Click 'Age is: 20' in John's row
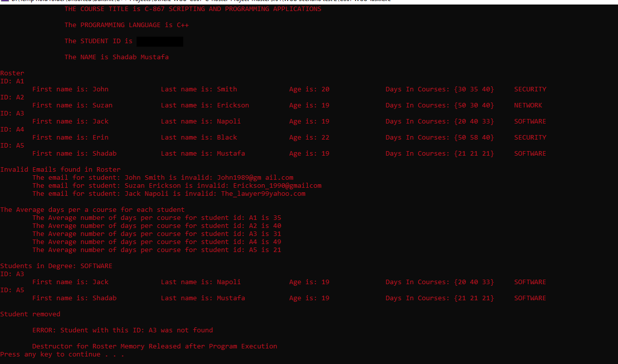Viewport: 618px width, 364px height. click(x=309, y=89)
